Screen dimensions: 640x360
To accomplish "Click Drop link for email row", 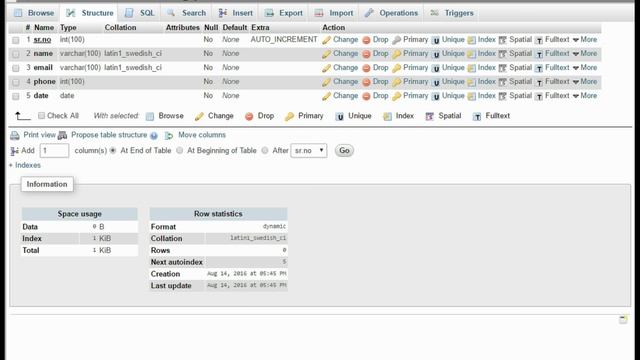I will point(380,67).
